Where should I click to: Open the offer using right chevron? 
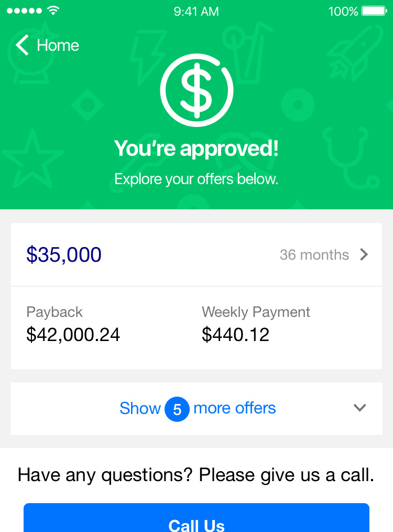364,254
